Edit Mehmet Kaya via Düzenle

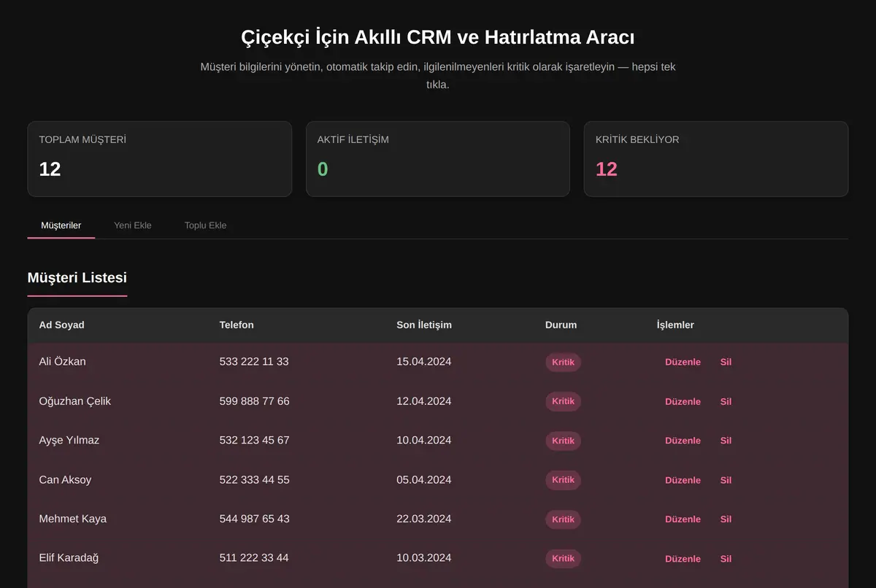pyautogui.click(x=683, y=519)
